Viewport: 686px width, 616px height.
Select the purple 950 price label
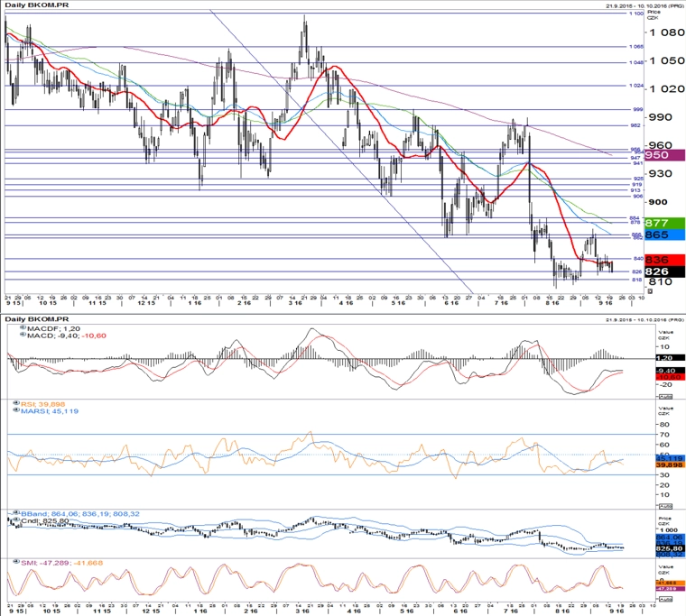(x=664, y=155)
